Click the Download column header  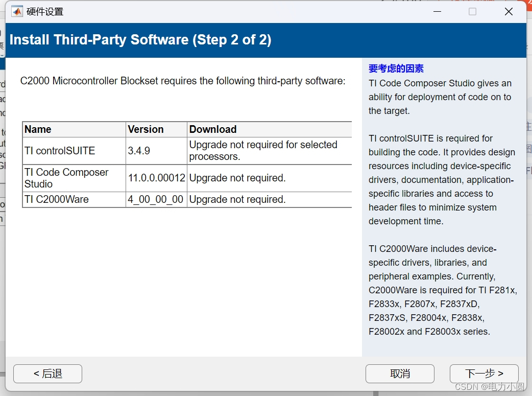pyautogui.click(x=270, y=129)
